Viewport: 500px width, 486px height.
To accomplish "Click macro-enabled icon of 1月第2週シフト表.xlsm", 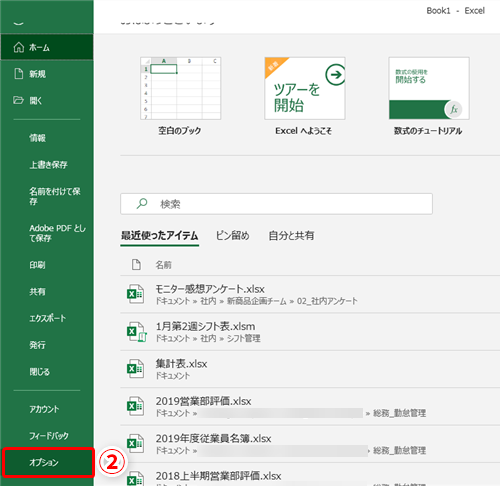I will pos(136,331).
